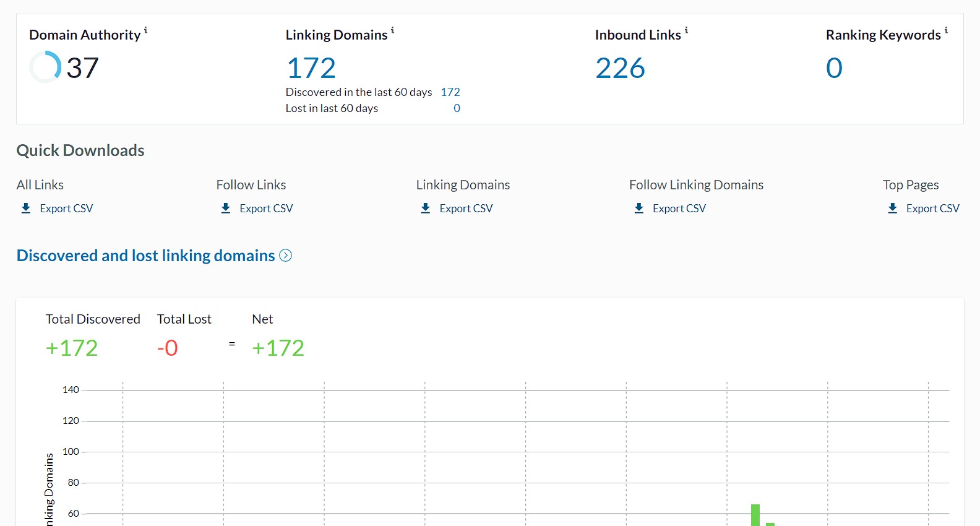Click the Total Lost label
This screenshot has width=980, height=526.
pyautogui.click(x=184, y=319)
